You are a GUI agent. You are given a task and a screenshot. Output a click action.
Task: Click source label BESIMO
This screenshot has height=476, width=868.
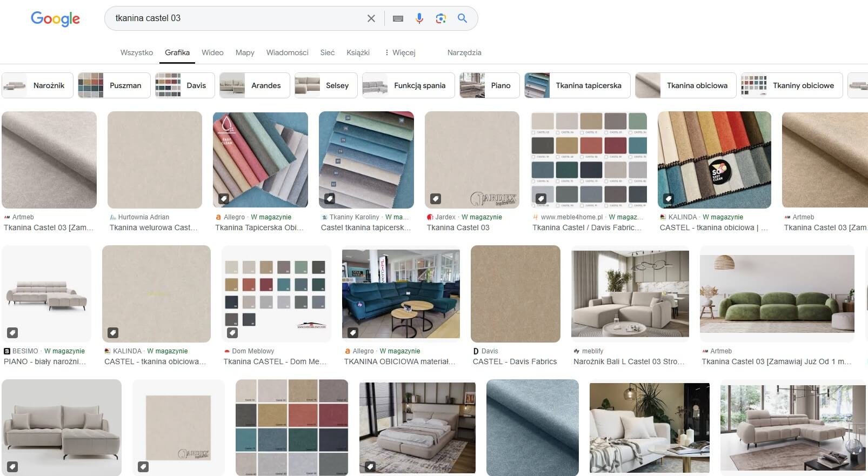[25, 351]
